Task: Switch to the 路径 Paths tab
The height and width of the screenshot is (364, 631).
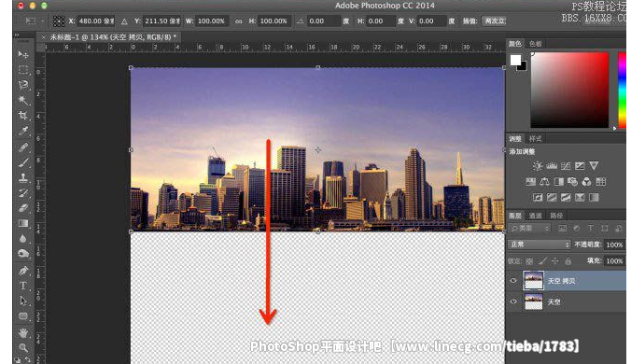Action: click(x=556, y=216)
